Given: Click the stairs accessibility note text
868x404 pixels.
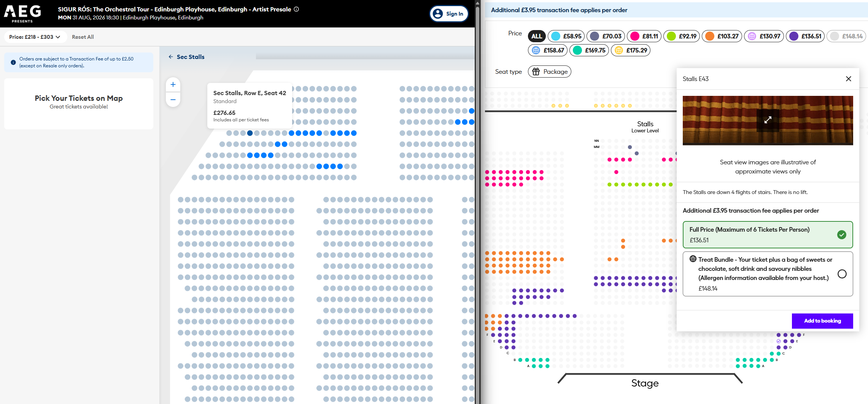Looking at the screenshot, I should pos(745,192).
